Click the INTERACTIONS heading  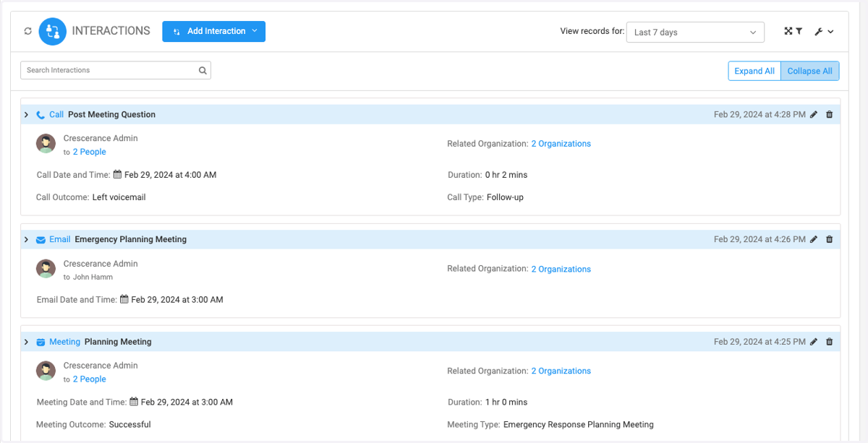click(x=111, y=31)
